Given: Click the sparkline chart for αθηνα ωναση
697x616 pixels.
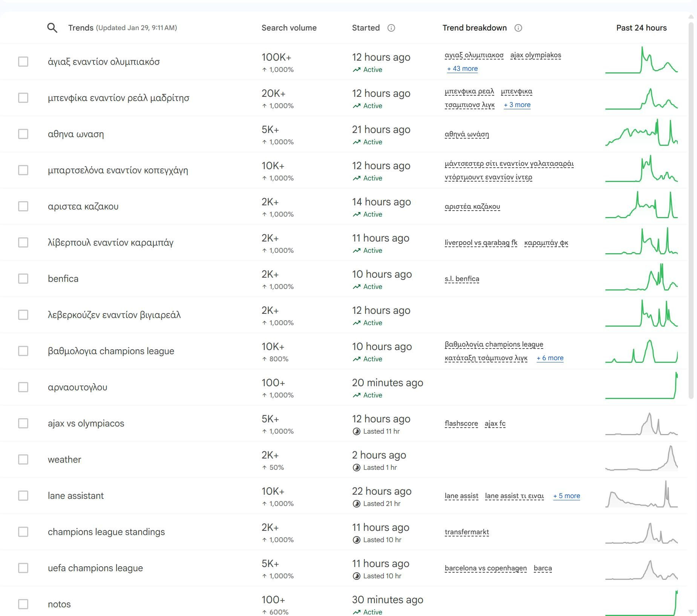Looking at the screenshot, I should [x=641, y=134].
